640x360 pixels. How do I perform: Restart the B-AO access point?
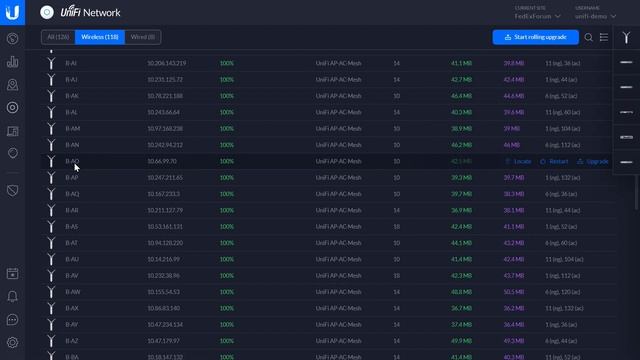[554, 161]
